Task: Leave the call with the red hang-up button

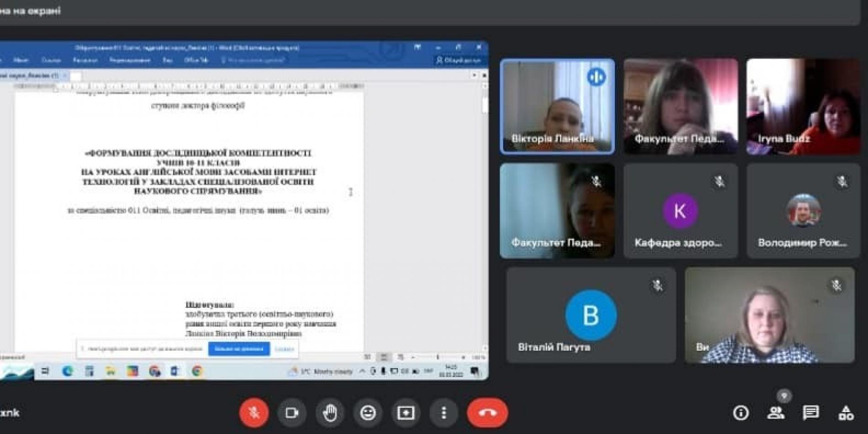Action: point(487,413)
